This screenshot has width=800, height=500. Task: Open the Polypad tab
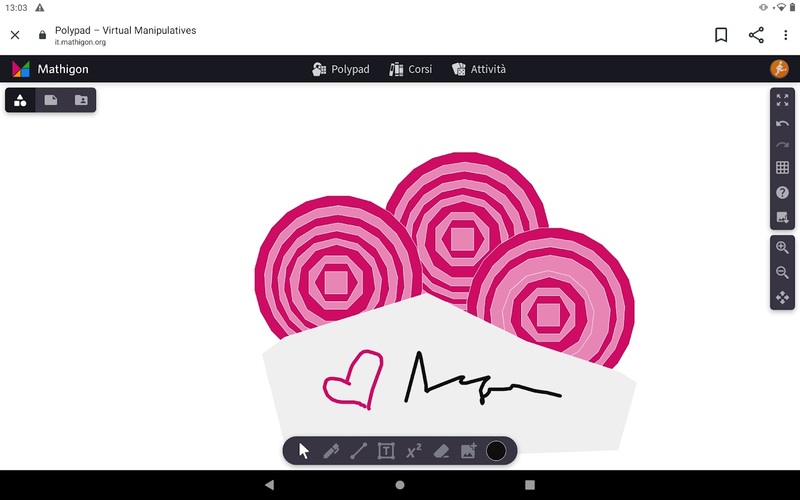(x=341, y=69)
